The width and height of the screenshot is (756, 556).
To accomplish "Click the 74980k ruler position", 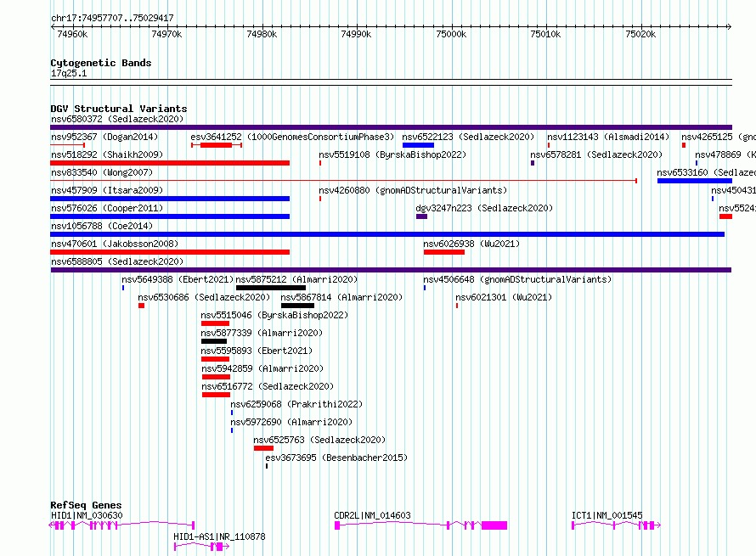I will point(262,34).
